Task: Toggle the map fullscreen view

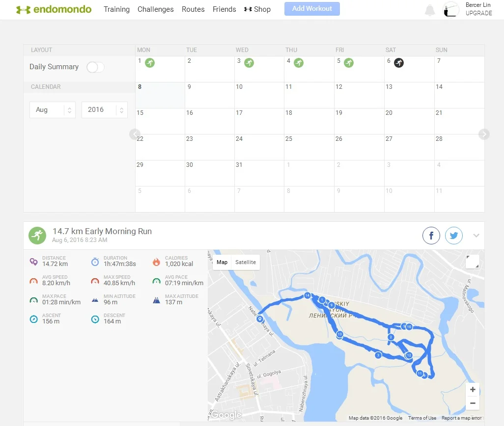Action: pyautogui.click(x=472, y=262)
